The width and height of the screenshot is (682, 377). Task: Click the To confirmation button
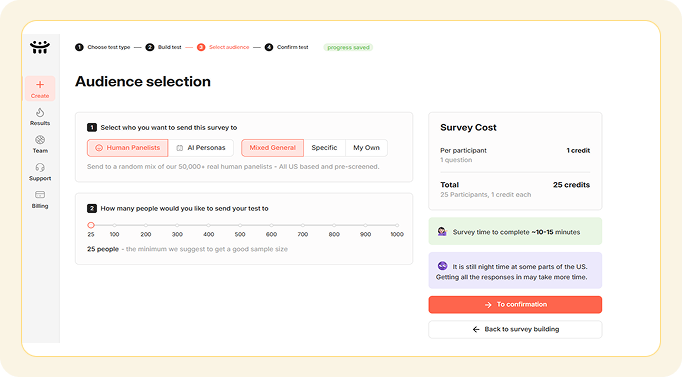click(515, 305)
